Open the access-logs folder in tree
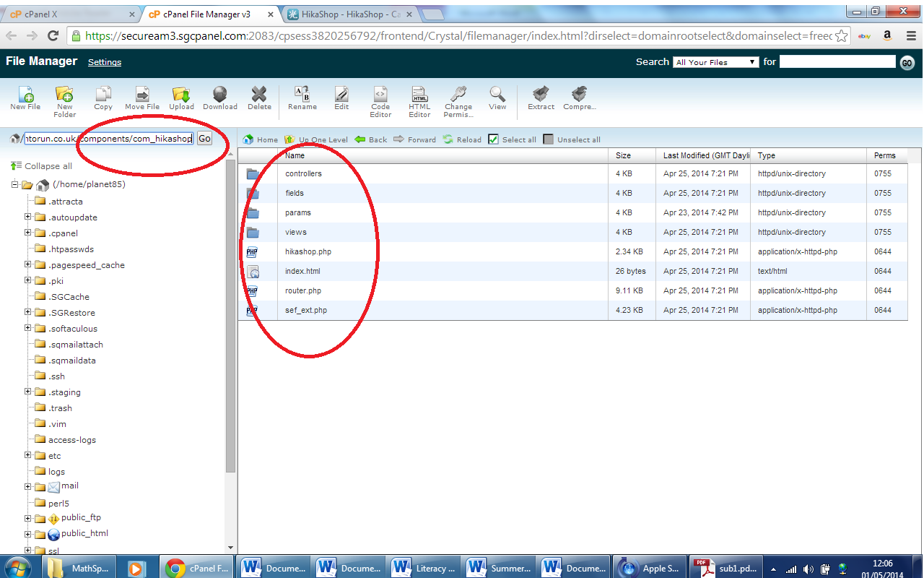This screenshot has height=578, width=924. [x=71, y=439]
